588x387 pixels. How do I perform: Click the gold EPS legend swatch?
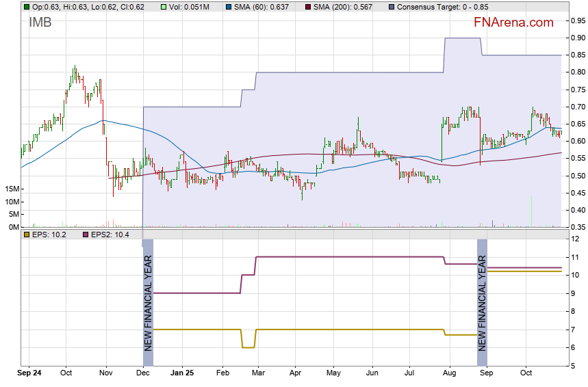point(26,235)
